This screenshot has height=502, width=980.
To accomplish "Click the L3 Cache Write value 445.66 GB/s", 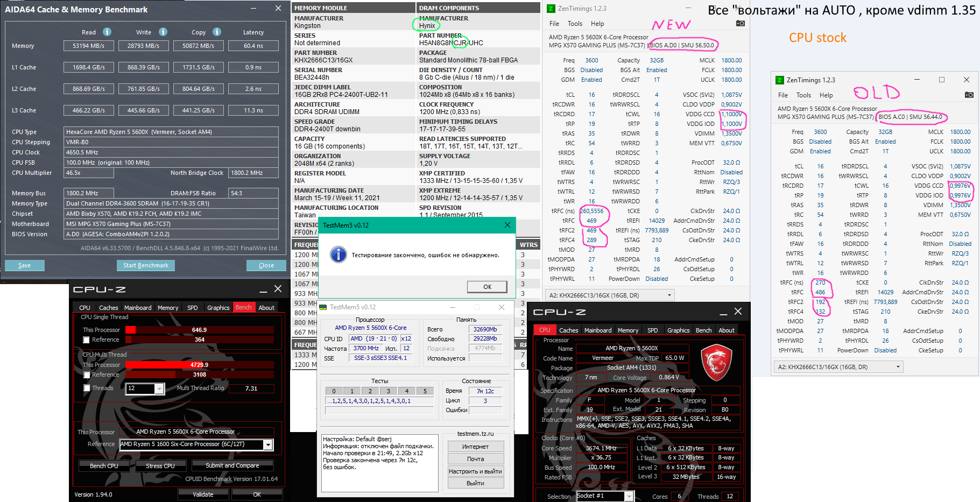I will (144, 111).
